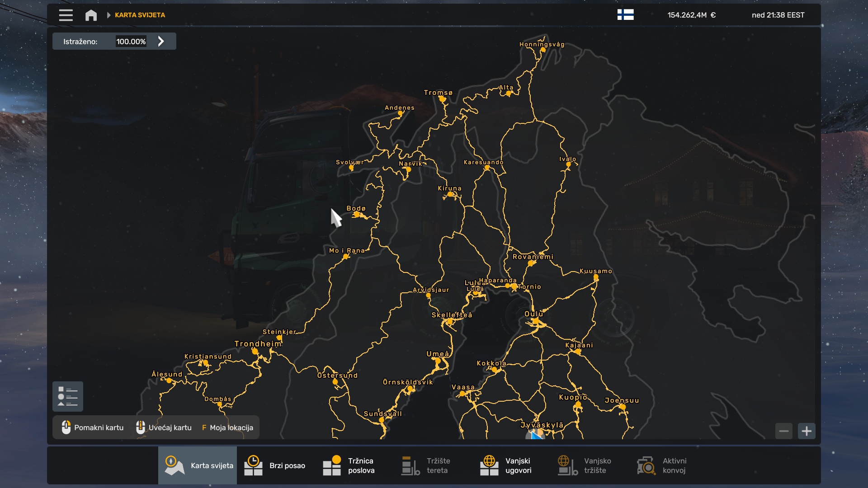The height and width of the screenshot is (488, 868).
Task: Click the Moja lokacija button
Action: (227, 427)
